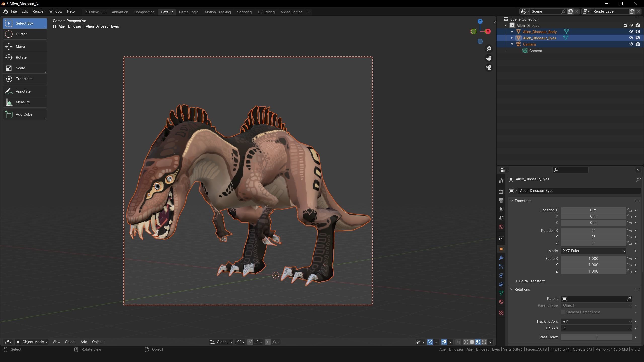644x362 pixels.
Task: Open the Material properties tab
Action: tap(501, 302)
